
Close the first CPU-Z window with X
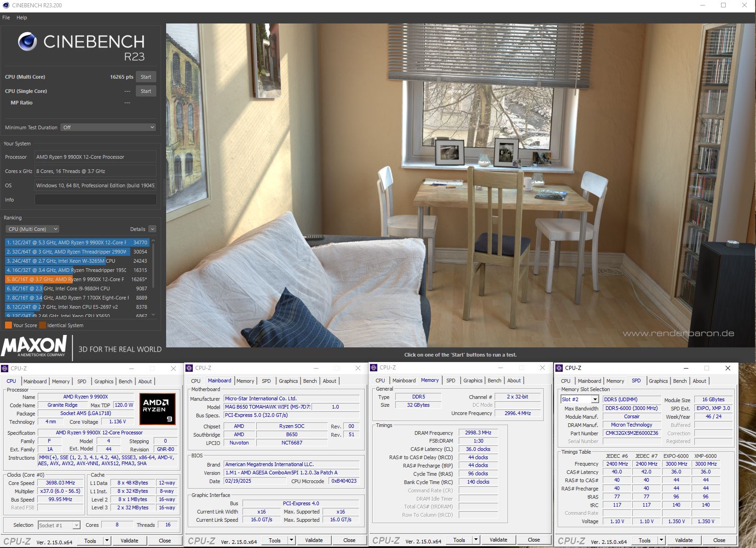(x=173, y=369)
